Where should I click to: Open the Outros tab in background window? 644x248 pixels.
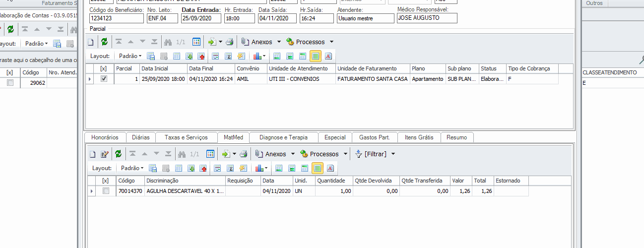click(x=594, y=3)
